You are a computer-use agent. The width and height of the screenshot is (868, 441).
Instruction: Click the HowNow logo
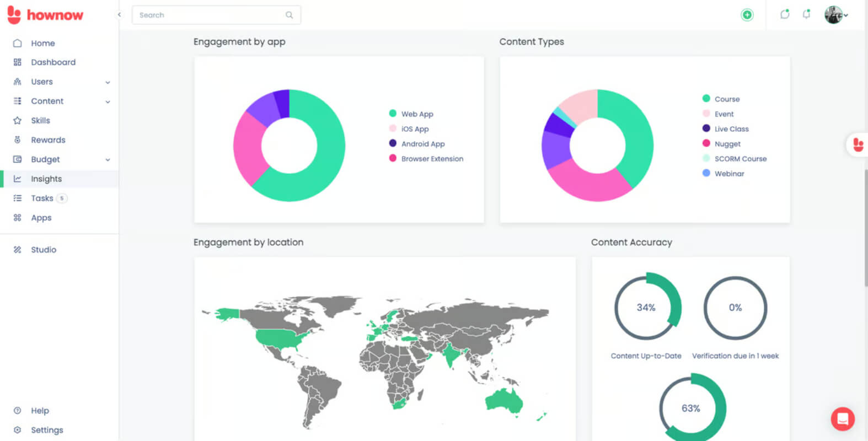click(45, 15)
